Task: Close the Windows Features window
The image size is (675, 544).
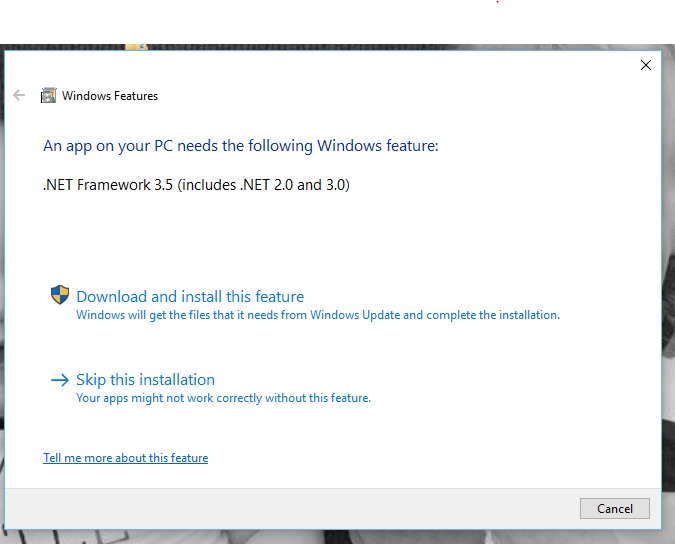Action: point(646,65)
